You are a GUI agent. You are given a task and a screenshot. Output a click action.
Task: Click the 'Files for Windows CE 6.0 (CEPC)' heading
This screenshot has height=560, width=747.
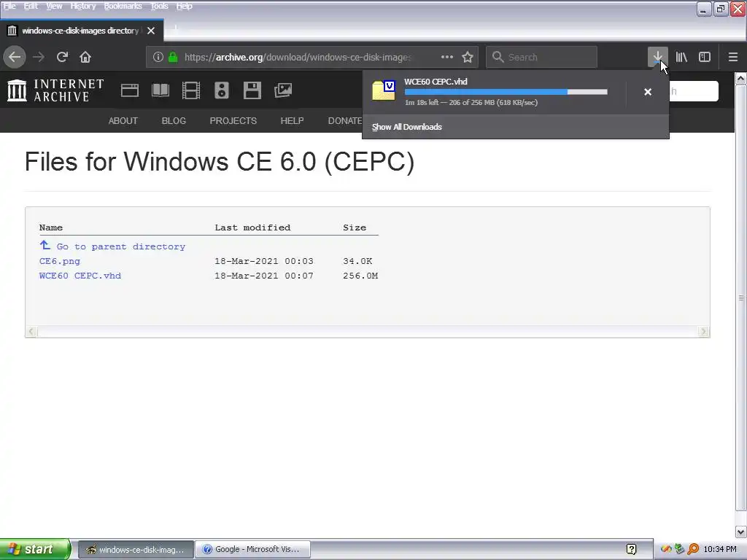tap(220, 161)
